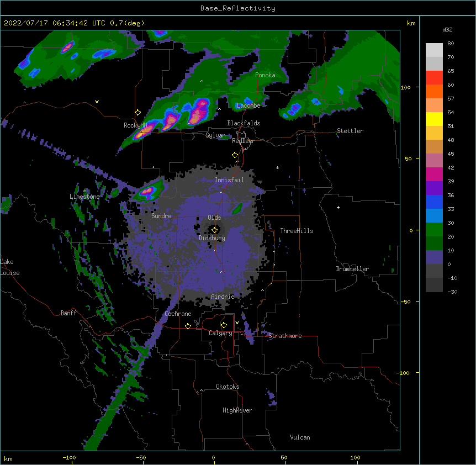Click the Innisfail city label
Screen dimensions: 476x465
(229, 180)
